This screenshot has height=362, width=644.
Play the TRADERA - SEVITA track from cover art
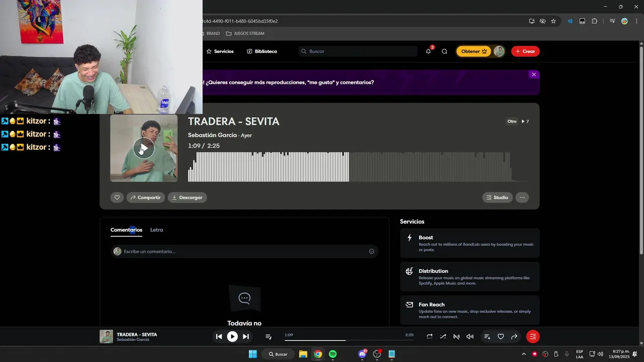tap(144, 148)
